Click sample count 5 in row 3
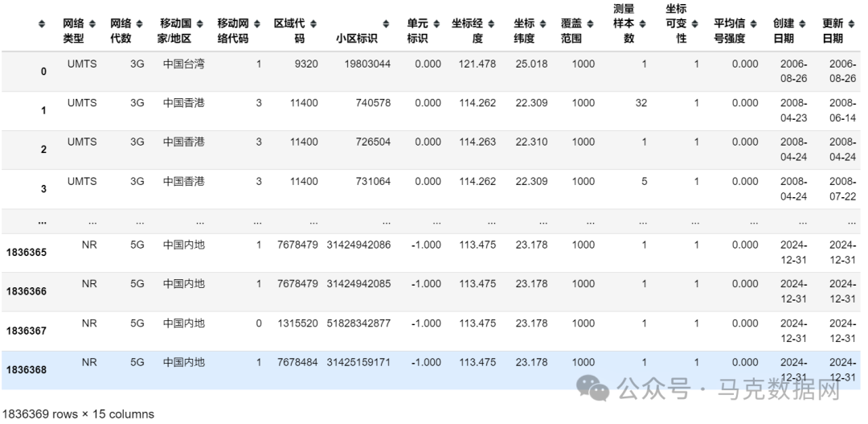Viewport: 868px width, 424px height. pos(645,181)
